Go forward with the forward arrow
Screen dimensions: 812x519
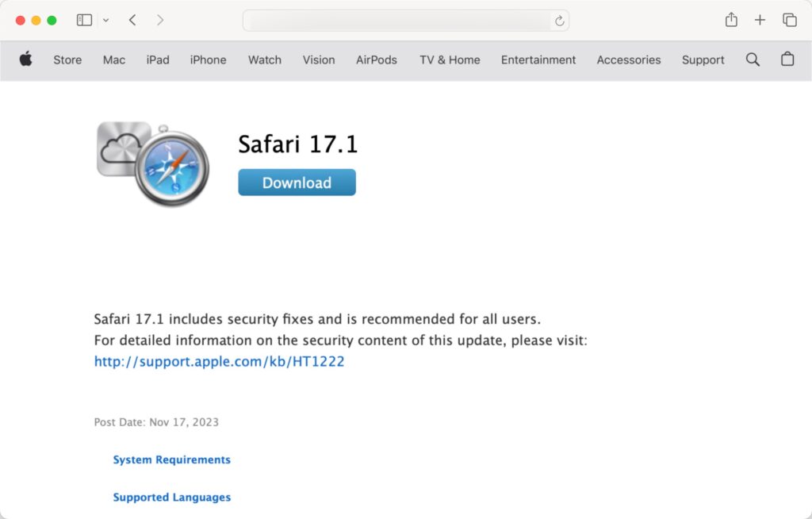coord(160,20)
